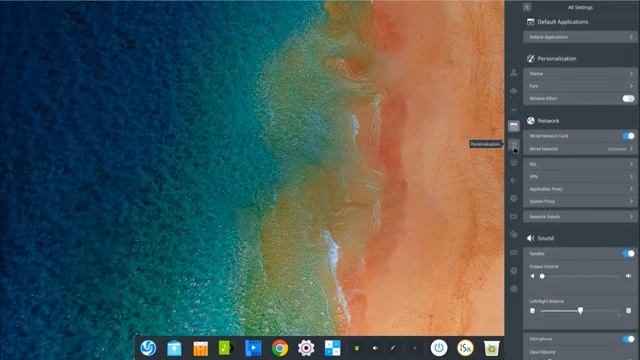Click the Personalization section heading

point(557,59)
